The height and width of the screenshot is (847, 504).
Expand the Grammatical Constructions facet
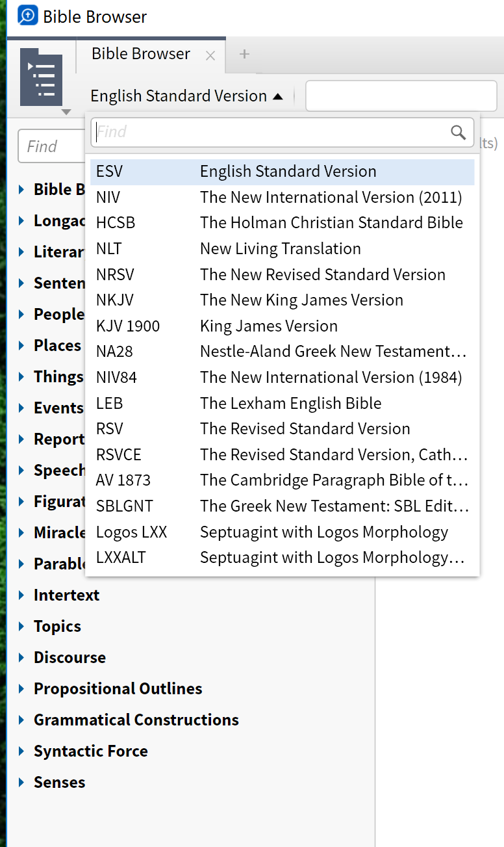click(21, 720)
